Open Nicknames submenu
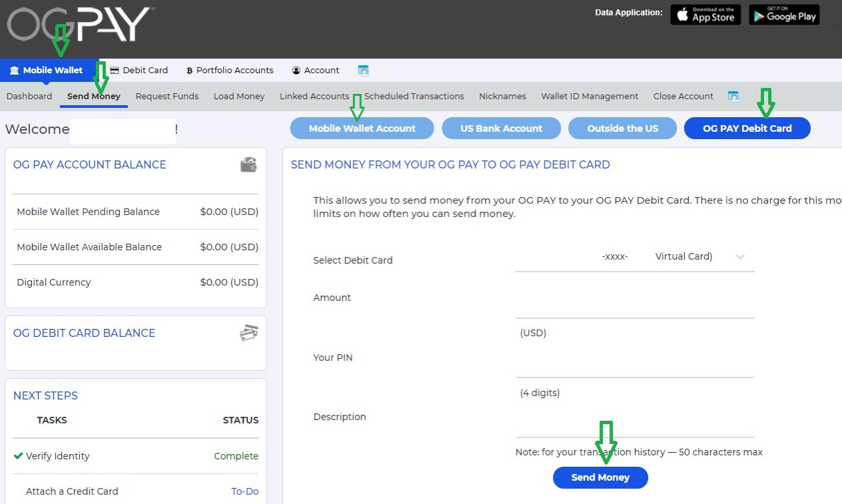The width and height of the screenshot is (842, 504). (502, 96)
